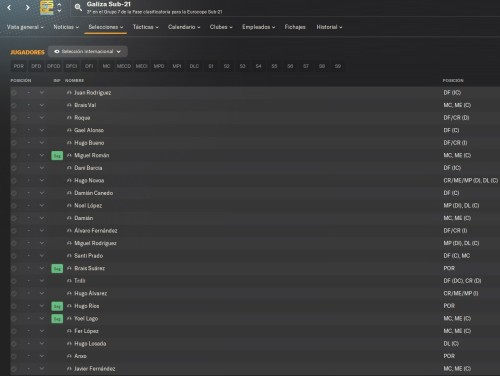Screen dimensions: 500x376
Task: Open Noel López's player profile
Action: 88,206
